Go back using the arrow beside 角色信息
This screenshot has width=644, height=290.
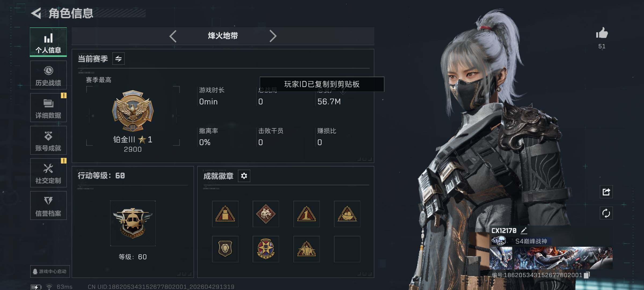pos(36,13)
